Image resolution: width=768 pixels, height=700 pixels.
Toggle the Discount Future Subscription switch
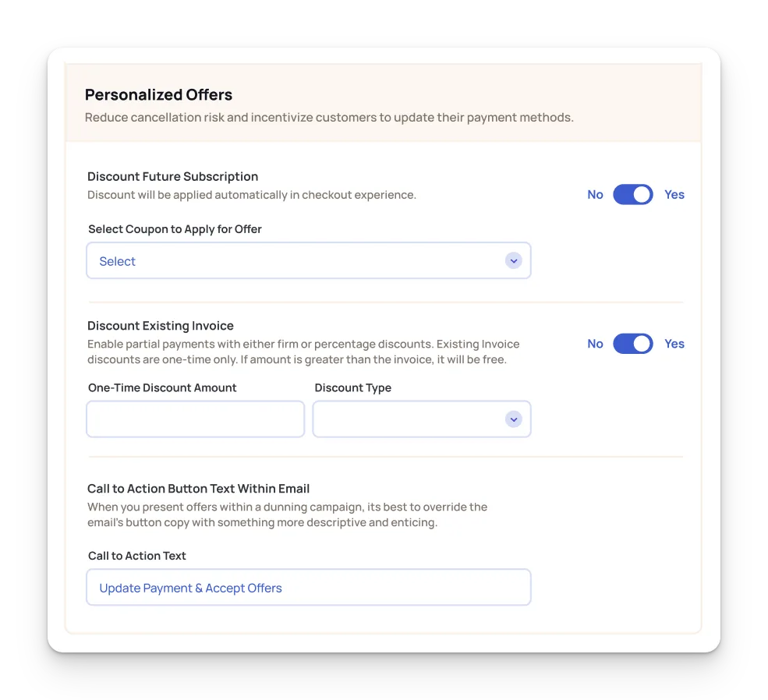(x=633, y=194)
